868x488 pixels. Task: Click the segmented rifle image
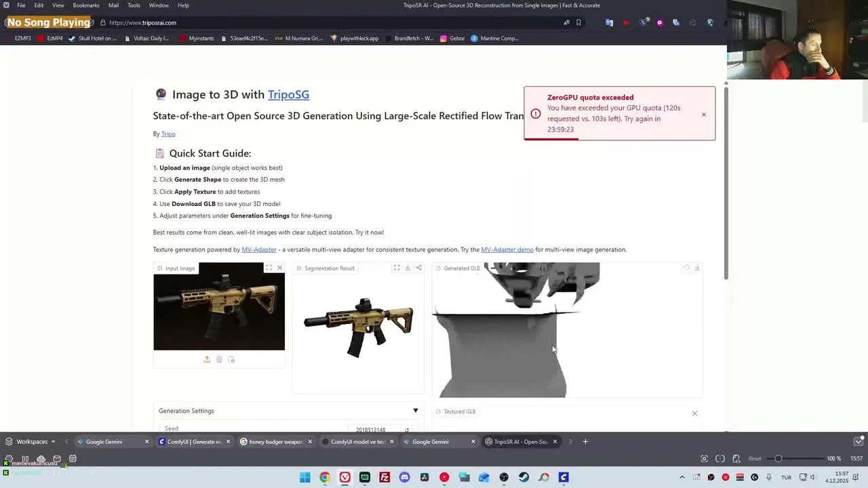click(358, 327)
